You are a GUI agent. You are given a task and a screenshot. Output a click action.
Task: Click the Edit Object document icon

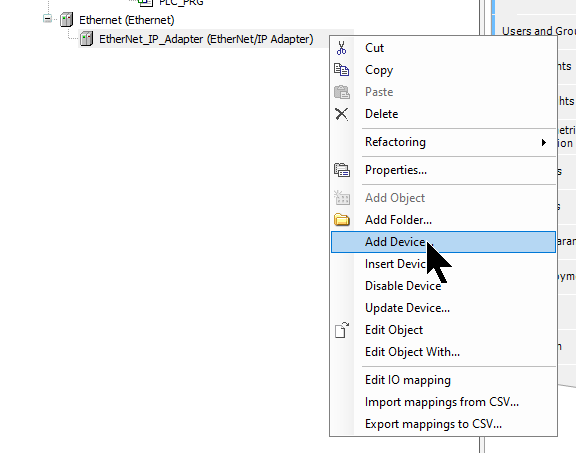pos(342,330)
